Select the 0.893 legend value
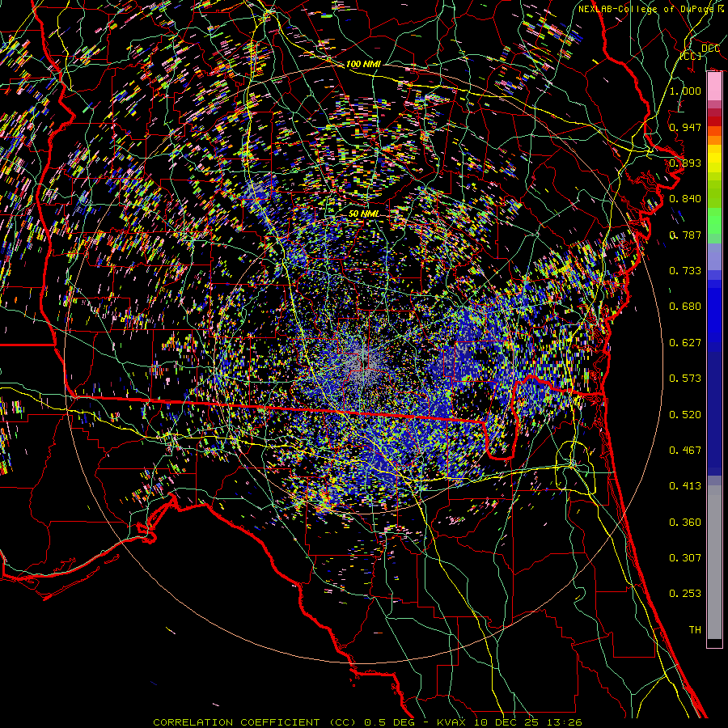The height and width of the screenshot is (728, 728). pos(685,163)
